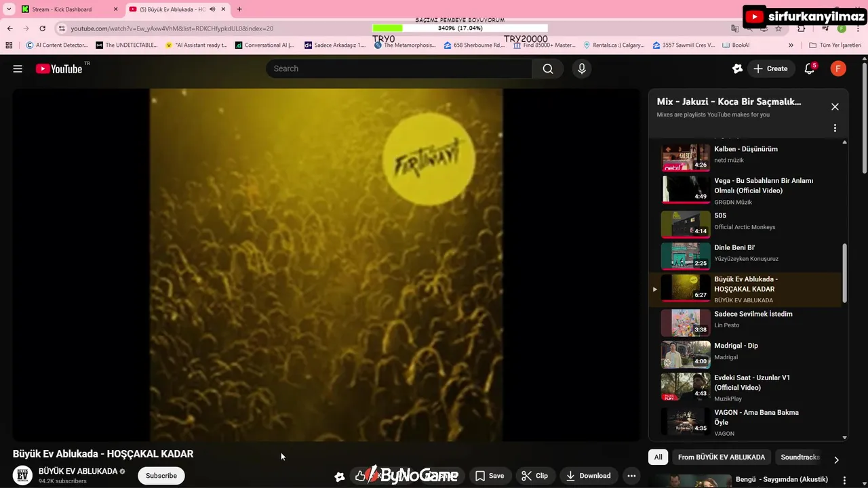Image resolution: width=868 pixels, height=488 pixels.
Task: Open AI Content Detector bookmark
Action: [57, 45]
